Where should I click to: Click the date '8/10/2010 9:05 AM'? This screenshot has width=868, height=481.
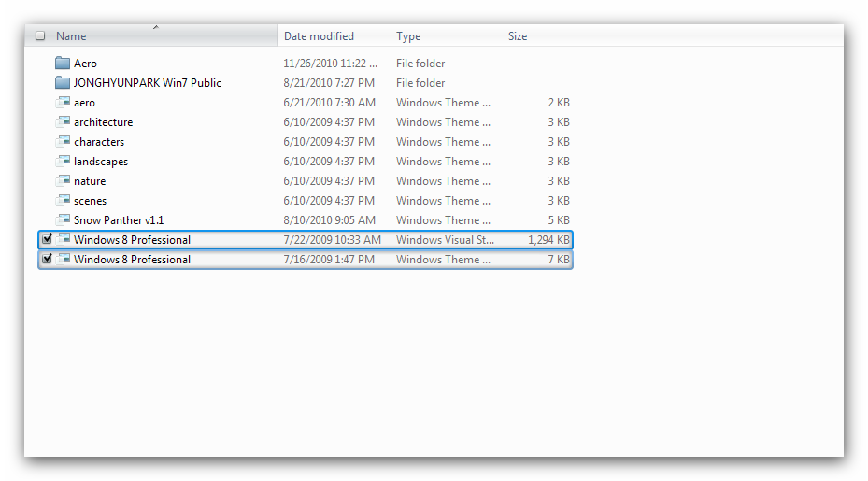[x=330, y=220]
